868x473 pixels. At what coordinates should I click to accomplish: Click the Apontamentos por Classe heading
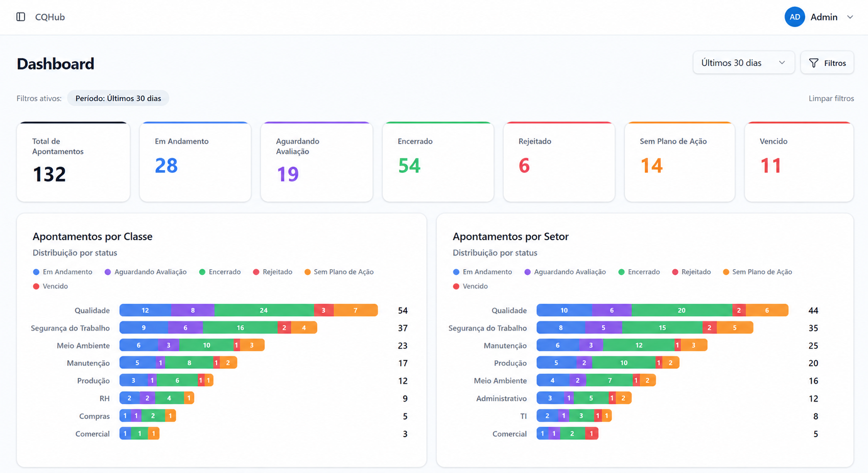[92, 236]
